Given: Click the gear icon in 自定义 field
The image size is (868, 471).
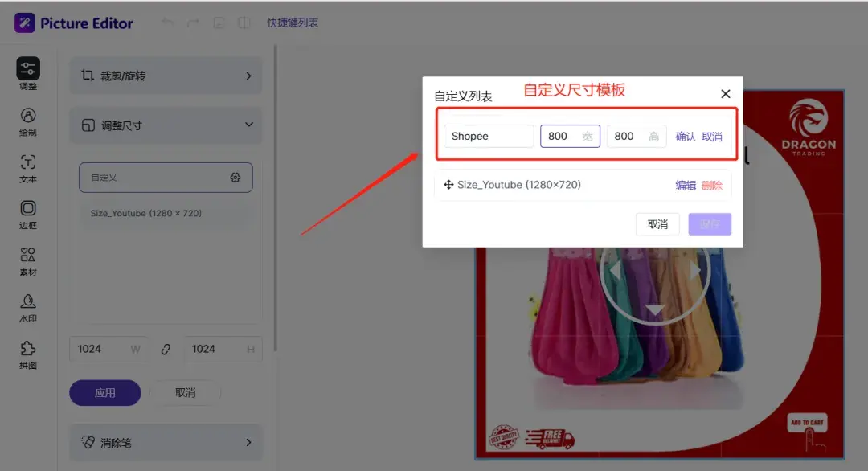Looking at the screenshot, I should tap(235, 178).
